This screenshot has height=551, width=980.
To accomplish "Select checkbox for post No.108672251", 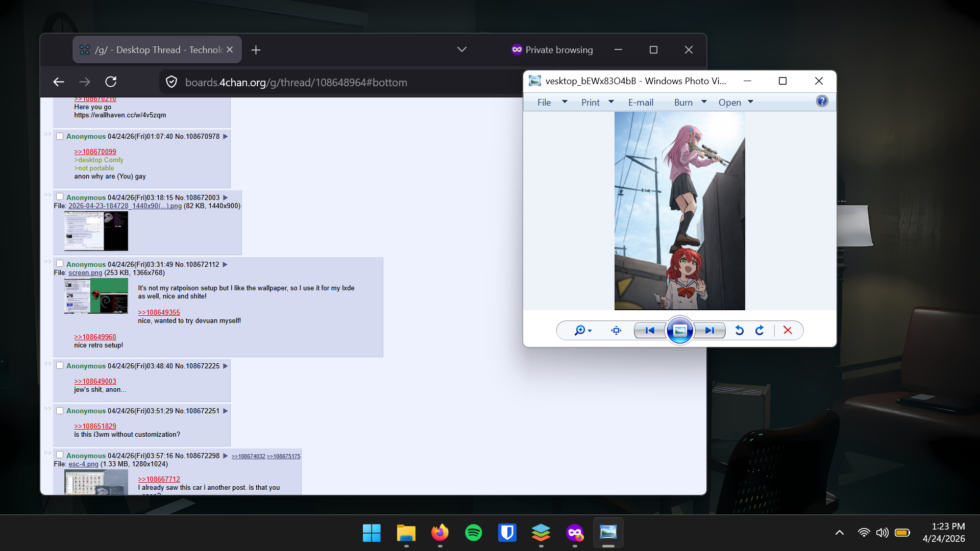I will pos(60,411).
